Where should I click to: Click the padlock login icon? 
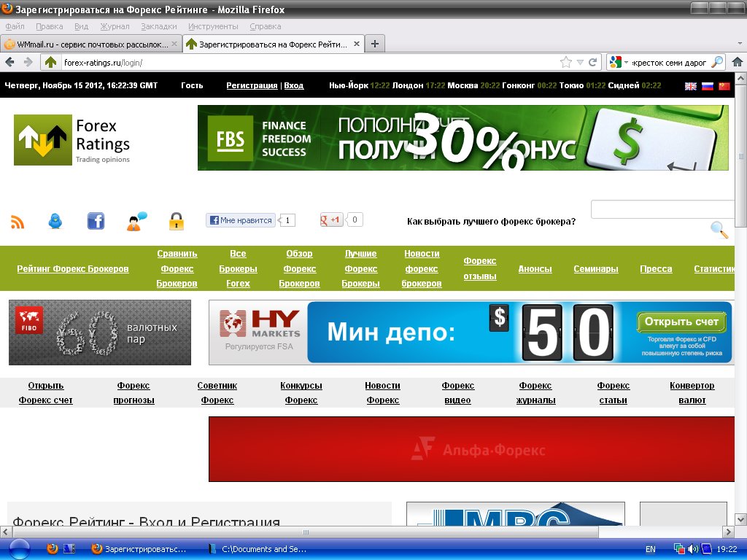click(x=177, y=222)
